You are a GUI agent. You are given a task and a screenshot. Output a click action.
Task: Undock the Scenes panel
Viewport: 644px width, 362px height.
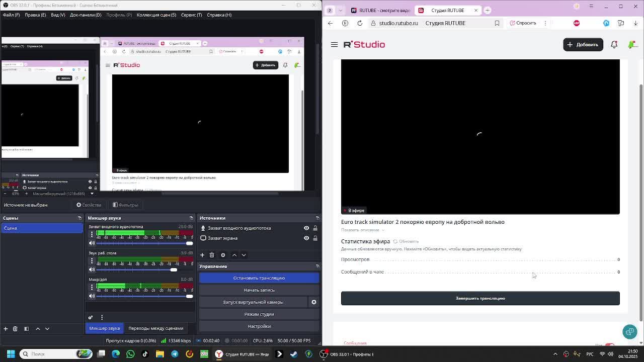79,218
